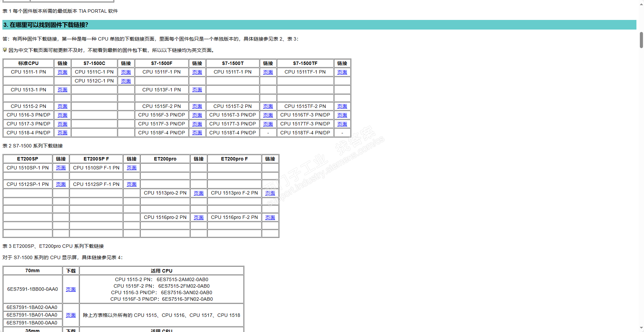
Task: Open the page link for CPU 1512C-1 PN
Action: pyautogui.click(x=126, y=81)
